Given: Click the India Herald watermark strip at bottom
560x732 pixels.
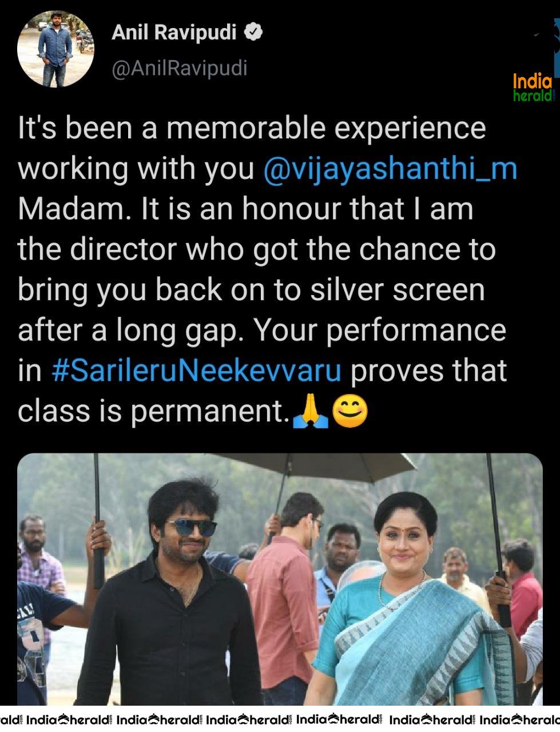Looking at the screenshot, I should (x=280, y=720).
